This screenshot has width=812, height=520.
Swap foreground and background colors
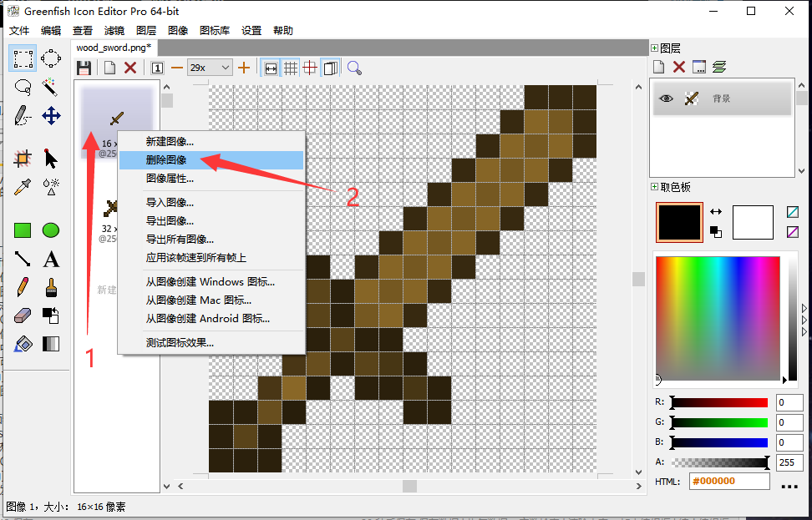click(716, 212)
